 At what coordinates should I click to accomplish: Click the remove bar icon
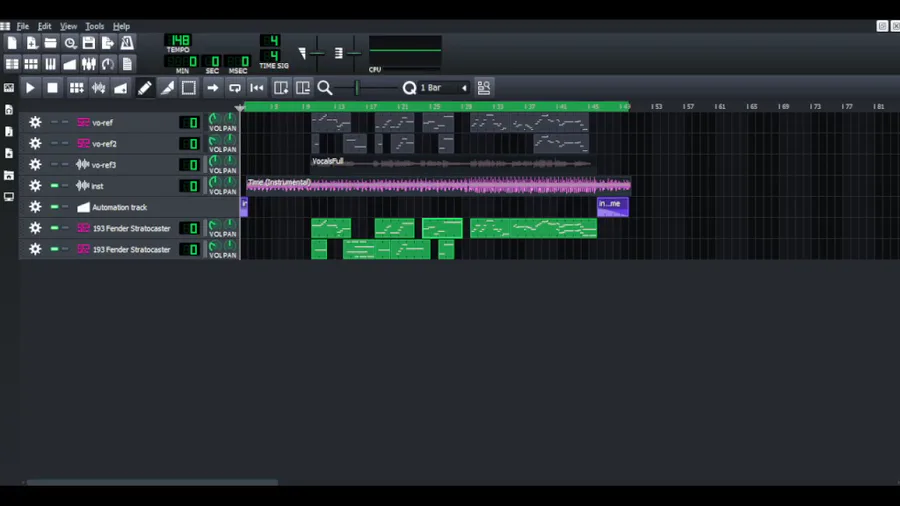[x=303, y=88]
